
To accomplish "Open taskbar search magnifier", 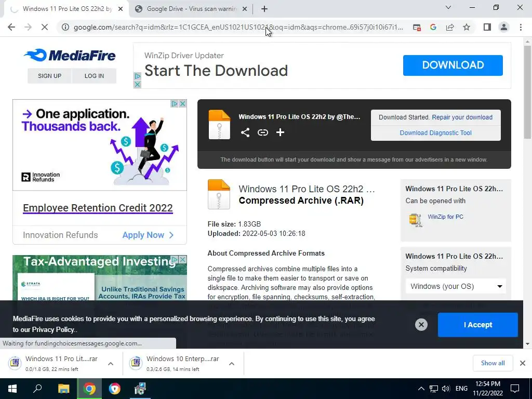I will click(37, 389).
